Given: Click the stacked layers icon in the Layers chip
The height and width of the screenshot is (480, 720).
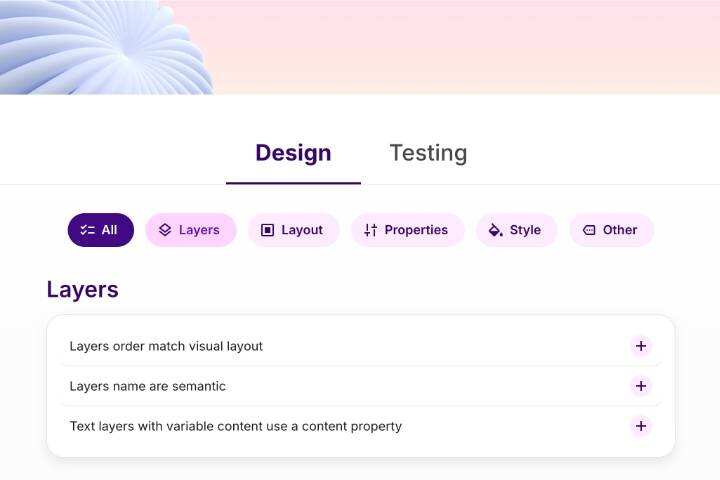Looking at the screenshot, I should [165, 230].
